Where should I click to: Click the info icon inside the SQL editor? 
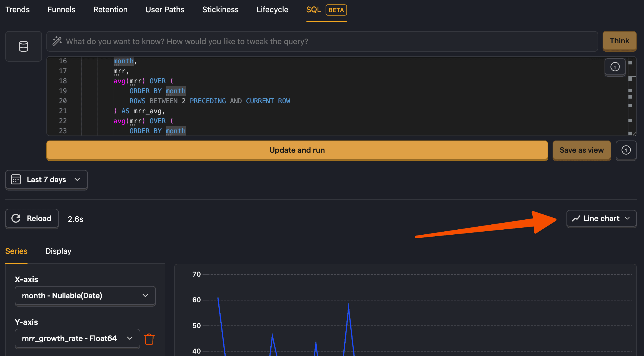click(615, 67)
